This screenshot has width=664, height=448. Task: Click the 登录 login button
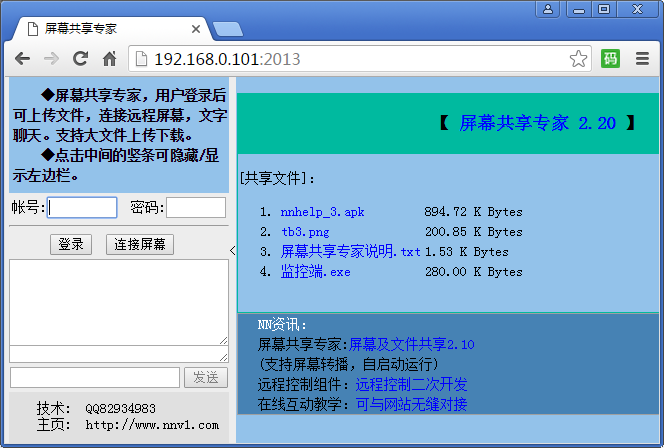point(71,244)
